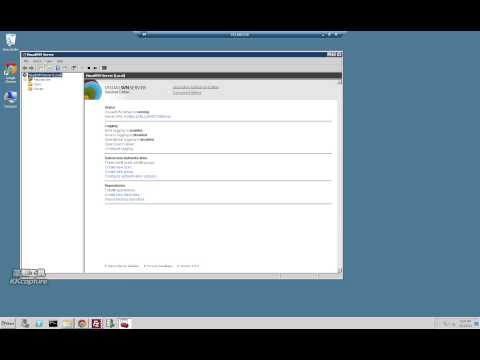Click the Configure authentication options link
Viewport: 480px width, 360px height.
[x=131, y=176]
